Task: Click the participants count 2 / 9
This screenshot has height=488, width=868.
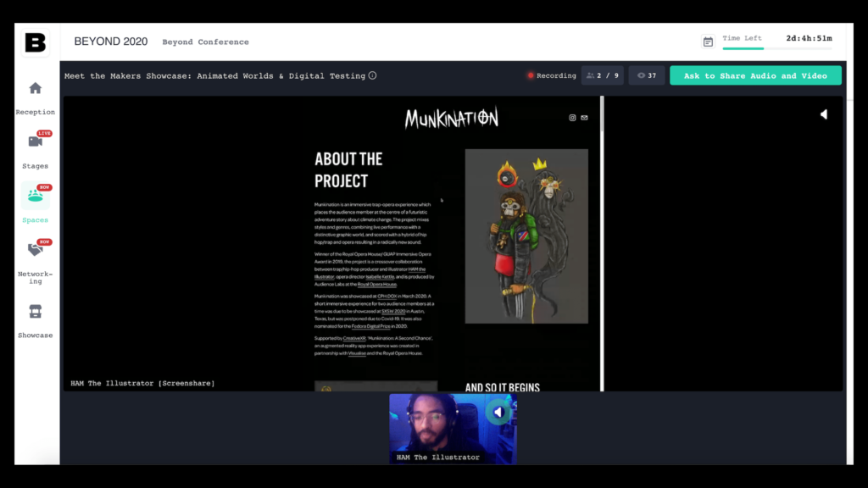Action: pyautogui.click(x=603, y=75)
